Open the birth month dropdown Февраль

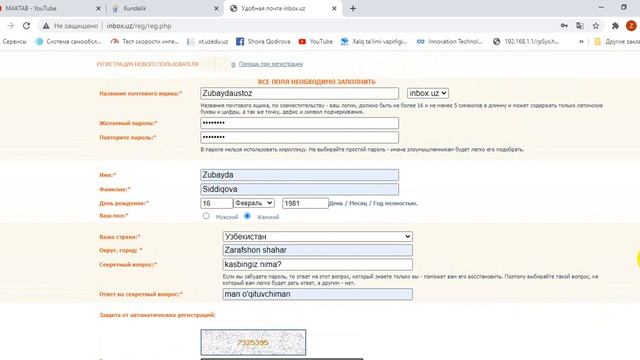click(x=253, y=203)
